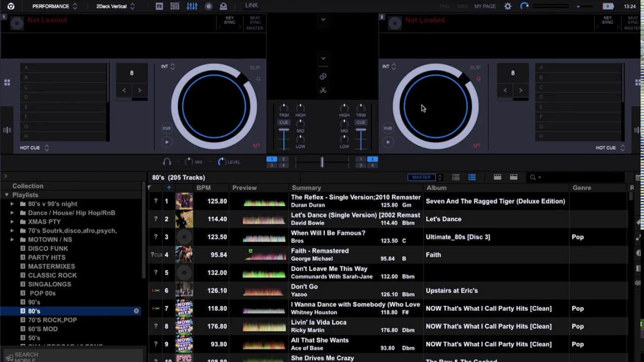
Task: Open deck 2 HOT CUE pad mode dropdown
Action: [x=611, y=148]
